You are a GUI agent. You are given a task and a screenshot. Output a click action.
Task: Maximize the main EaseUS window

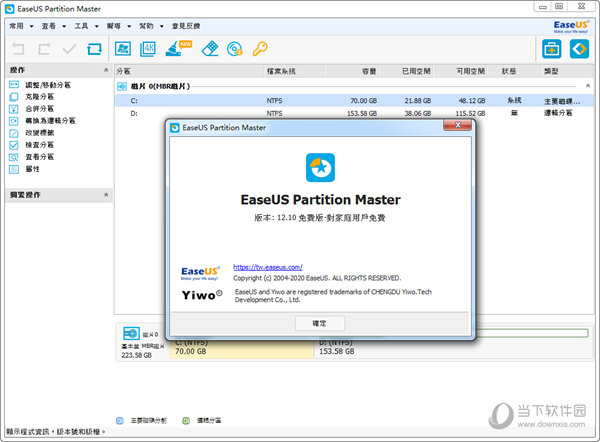pyautogui.click(x=559, y=7)
